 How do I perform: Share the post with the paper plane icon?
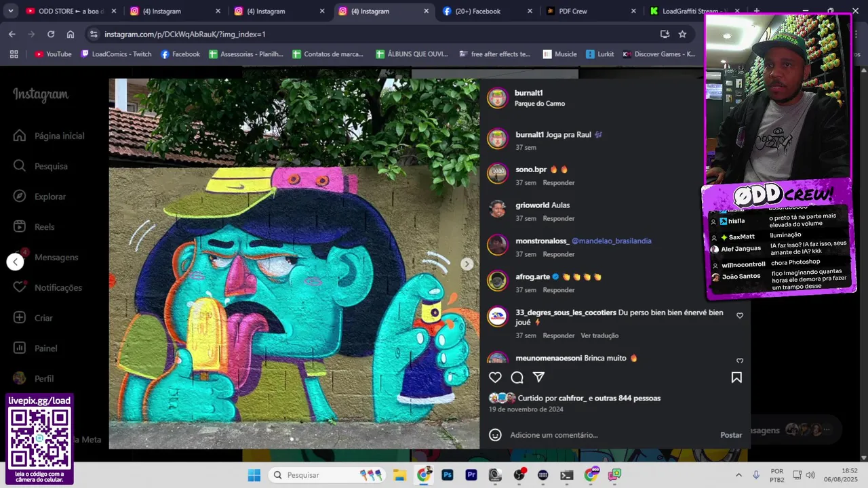pos(538,377)
